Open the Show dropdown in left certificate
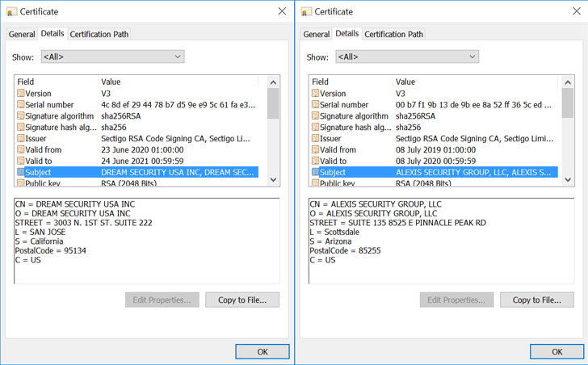This screenshot has height=365, width=588. [111, 57]
